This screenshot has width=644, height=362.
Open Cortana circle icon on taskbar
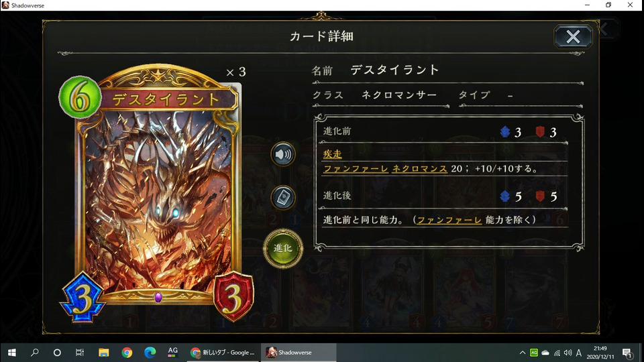(x=57, y=353)
